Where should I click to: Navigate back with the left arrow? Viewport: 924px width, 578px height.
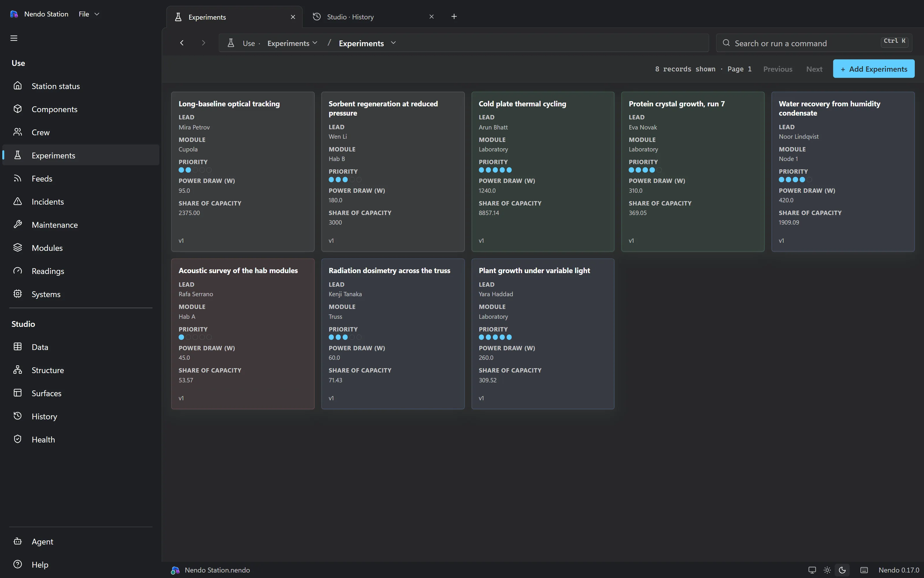[x=182, y=43]
